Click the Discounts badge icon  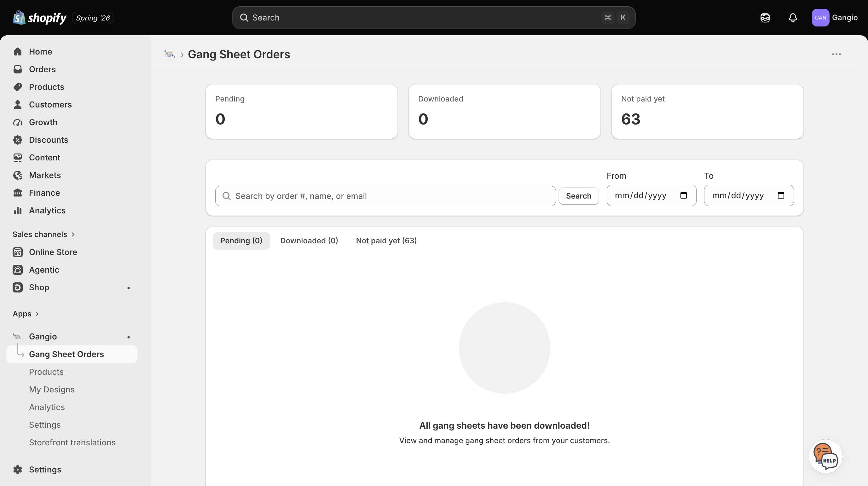[x=18, y=140]
